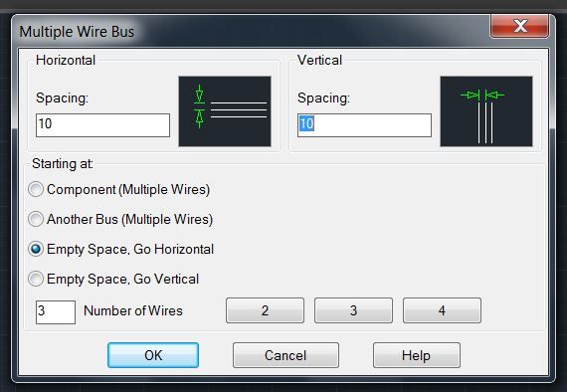Cancel the Multiple Wire Bus dialog
Image resolution: width=567 pixels, height=392 pixels.
(285, 355)
